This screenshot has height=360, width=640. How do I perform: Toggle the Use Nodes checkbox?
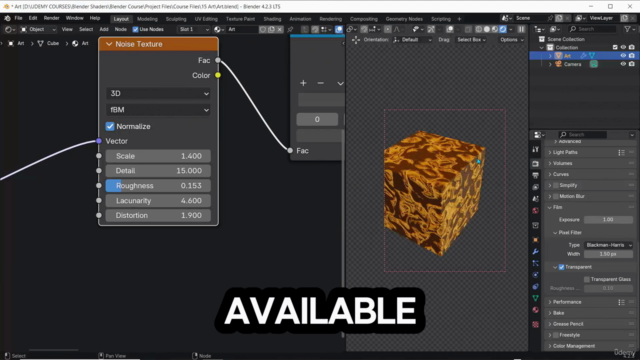136,29
